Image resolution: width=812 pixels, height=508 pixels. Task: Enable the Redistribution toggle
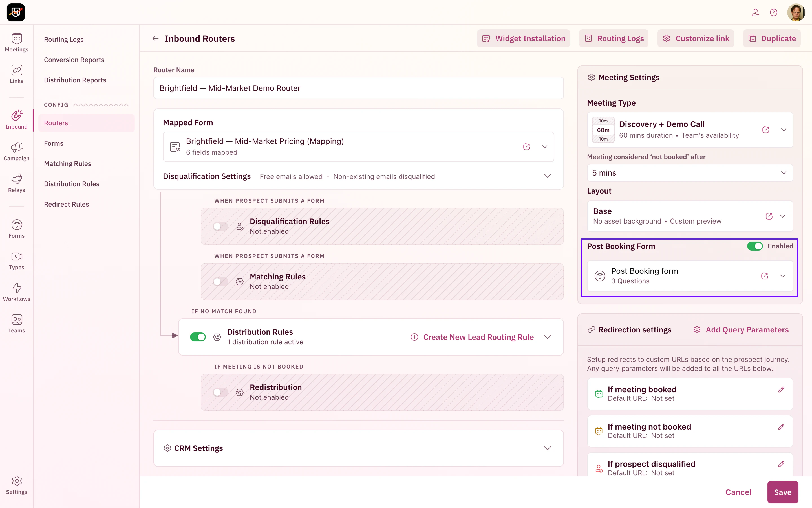220,392
